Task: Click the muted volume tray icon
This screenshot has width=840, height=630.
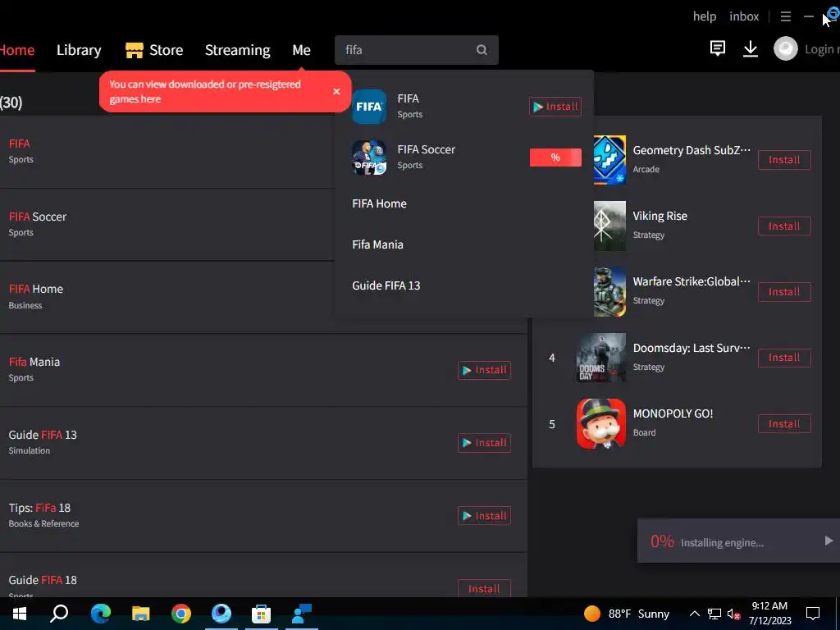Action: pos(734,614)
